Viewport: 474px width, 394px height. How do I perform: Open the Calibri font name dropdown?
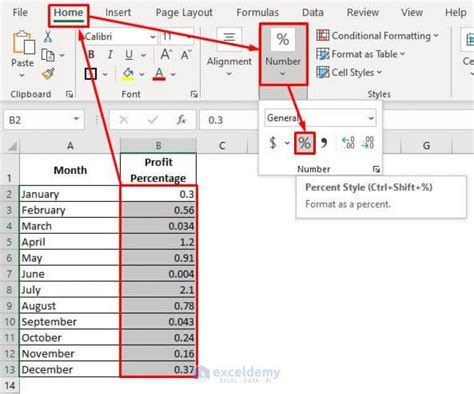[x=153, y=37]
